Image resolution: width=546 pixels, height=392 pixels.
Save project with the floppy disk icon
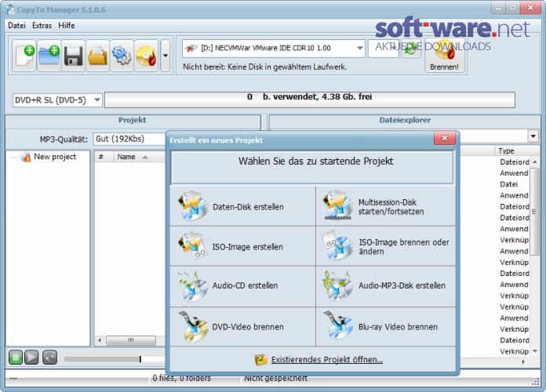(73, 56)
